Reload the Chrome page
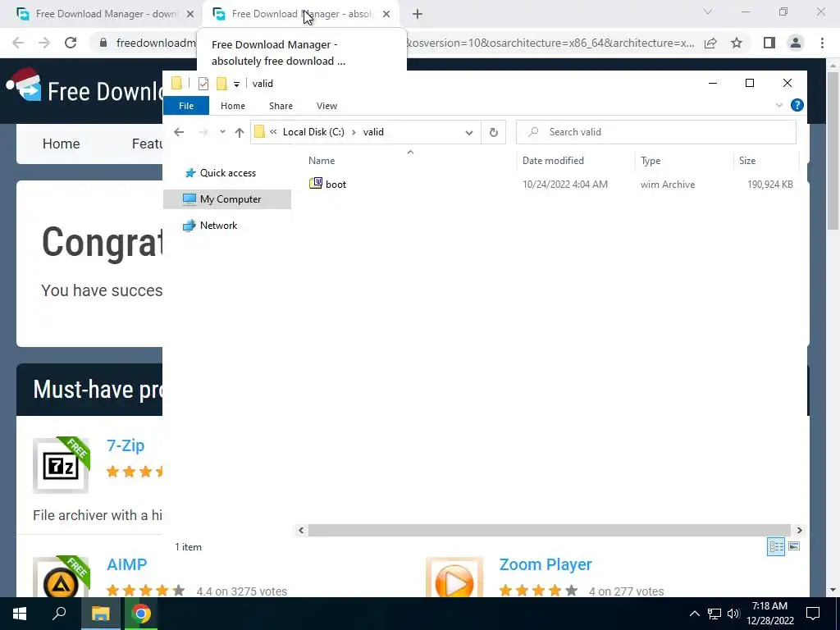This screenshot has width=840, height=630. 71,43
